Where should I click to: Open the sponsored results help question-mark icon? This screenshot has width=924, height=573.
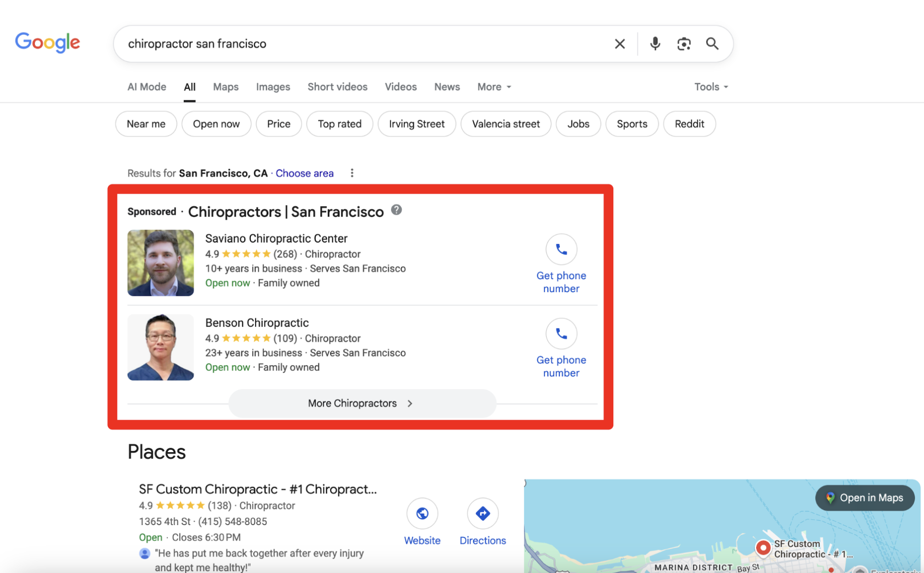tap(396, 210)
